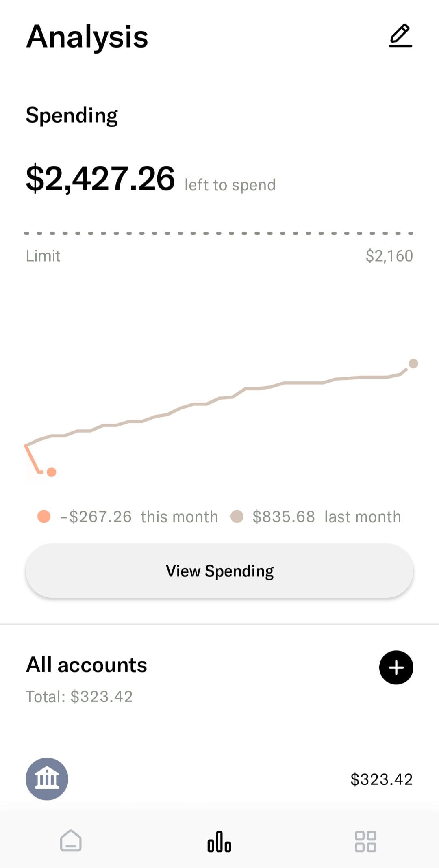Screen dimensions: 439x868
Task: Tap the Total: $323.42 text
Action: tap(79, 697)
